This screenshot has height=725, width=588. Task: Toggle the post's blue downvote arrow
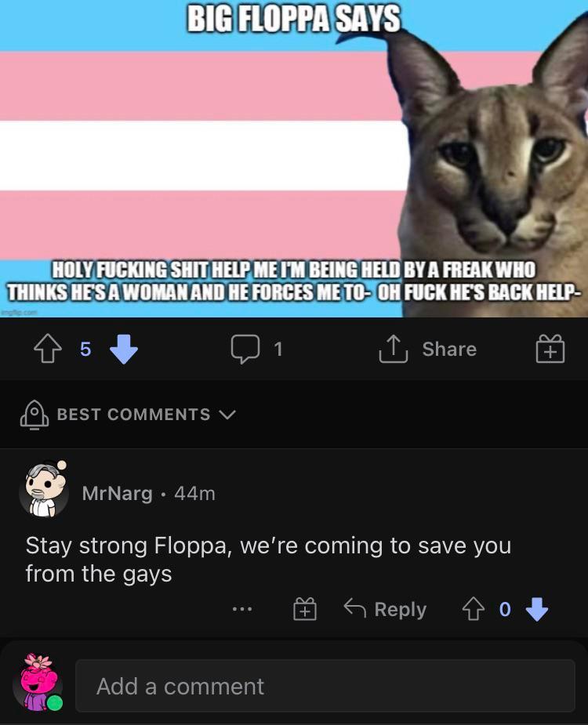tap(124, 349)
